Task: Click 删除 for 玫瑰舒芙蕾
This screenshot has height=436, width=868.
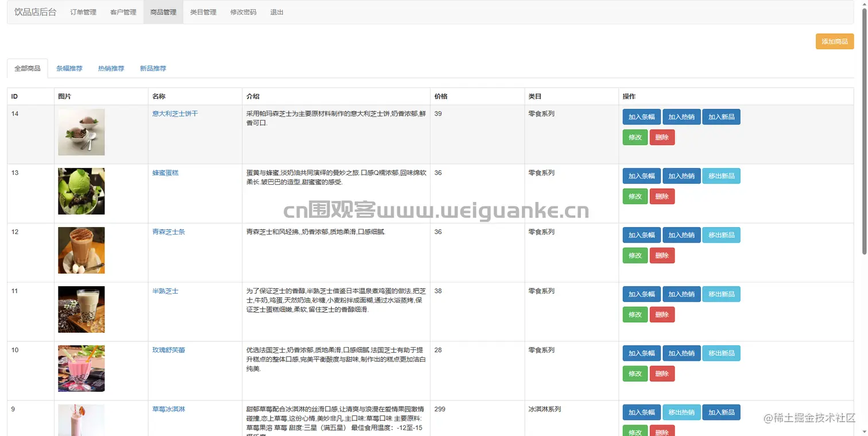Action: 662,373
